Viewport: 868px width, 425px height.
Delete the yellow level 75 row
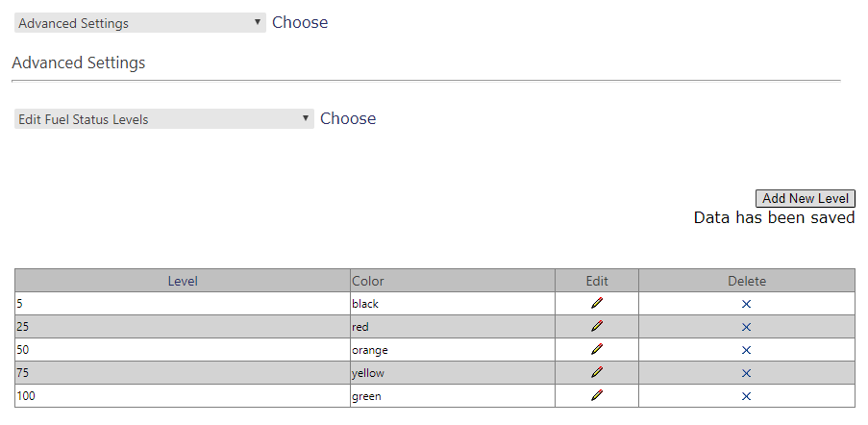coord(746,373)
